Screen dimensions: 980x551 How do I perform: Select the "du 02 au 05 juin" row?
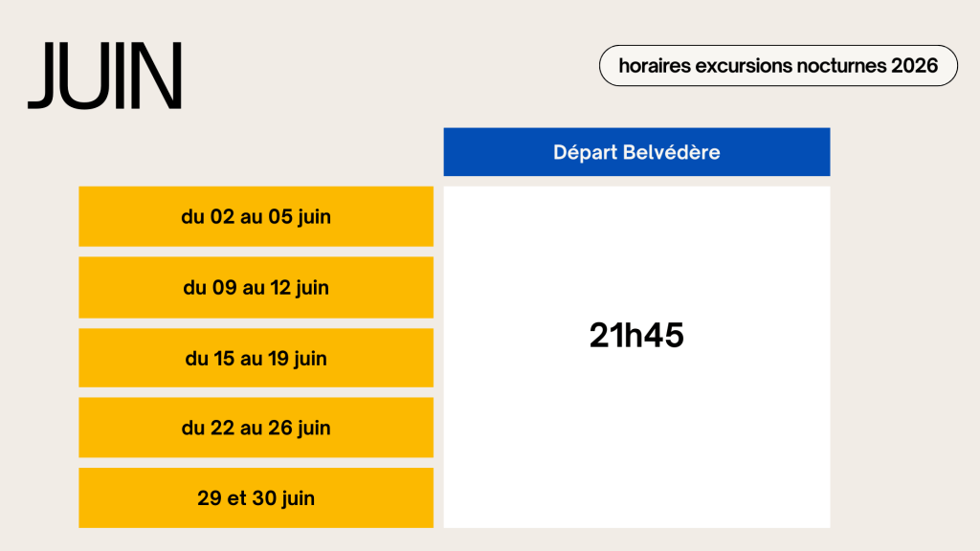pos(256,217)
